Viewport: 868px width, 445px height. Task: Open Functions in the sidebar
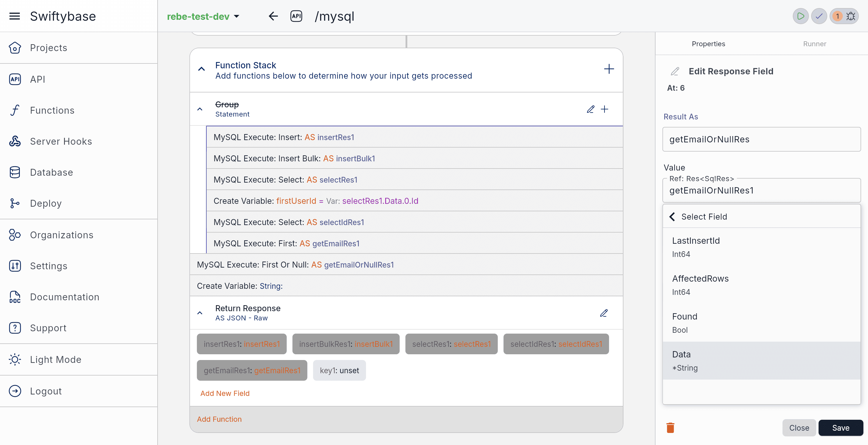coord(52,110)
